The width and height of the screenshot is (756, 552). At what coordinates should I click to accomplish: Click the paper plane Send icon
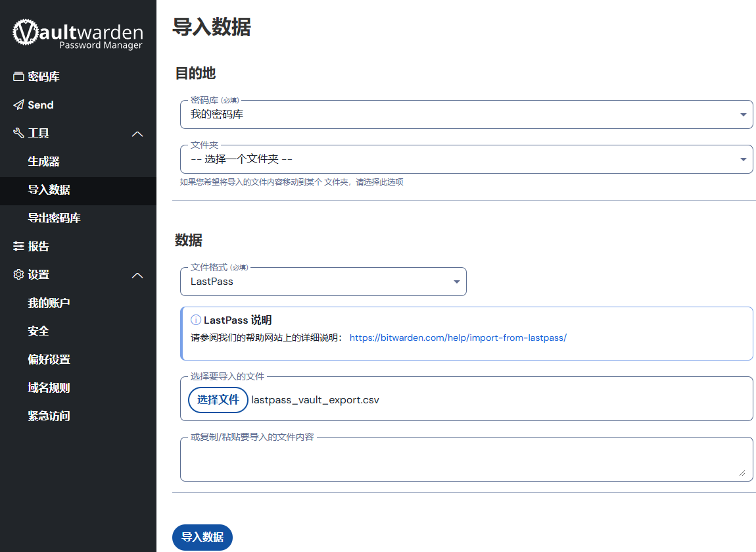pyautogui.click(x=18, y=105)
